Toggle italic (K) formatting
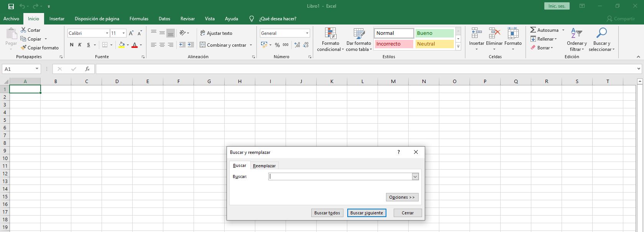The height and width of the screenshot is (232, 644). click(x=80, y=45)
